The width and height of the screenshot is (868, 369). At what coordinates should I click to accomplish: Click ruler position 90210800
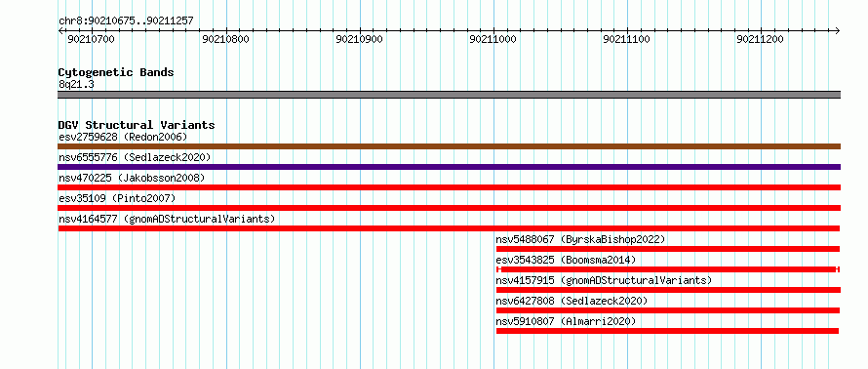(x=226, y=39)
